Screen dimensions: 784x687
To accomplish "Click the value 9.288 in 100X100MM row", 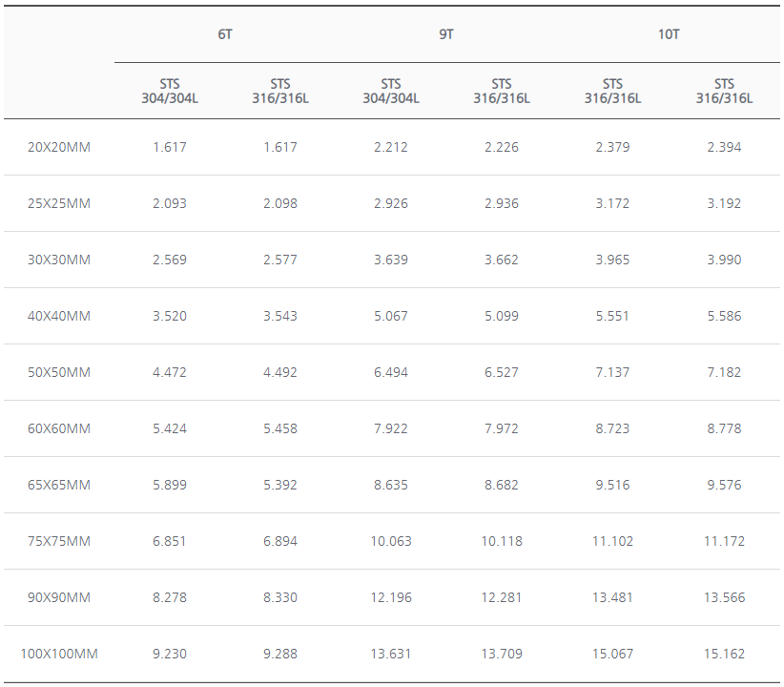I will pos(280,654).
